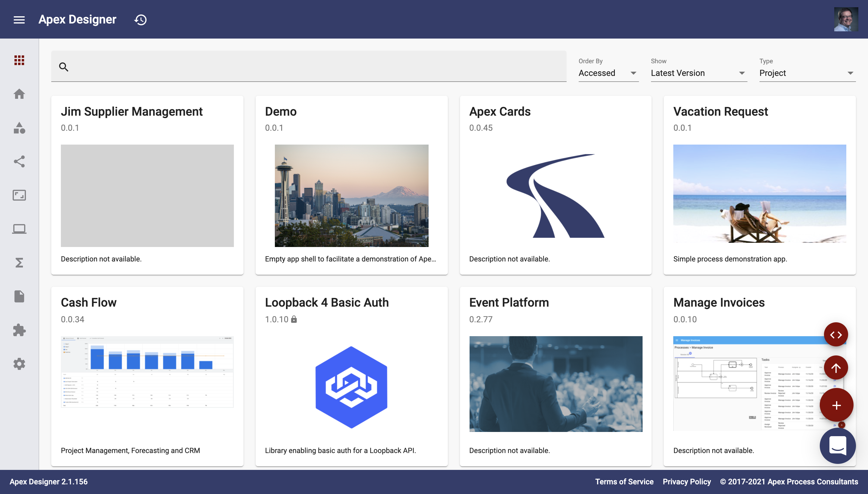This screenshot has height=494, width=868.
Task: Click the lock icon beside version 1.0.10
Action: pos(294,319)
